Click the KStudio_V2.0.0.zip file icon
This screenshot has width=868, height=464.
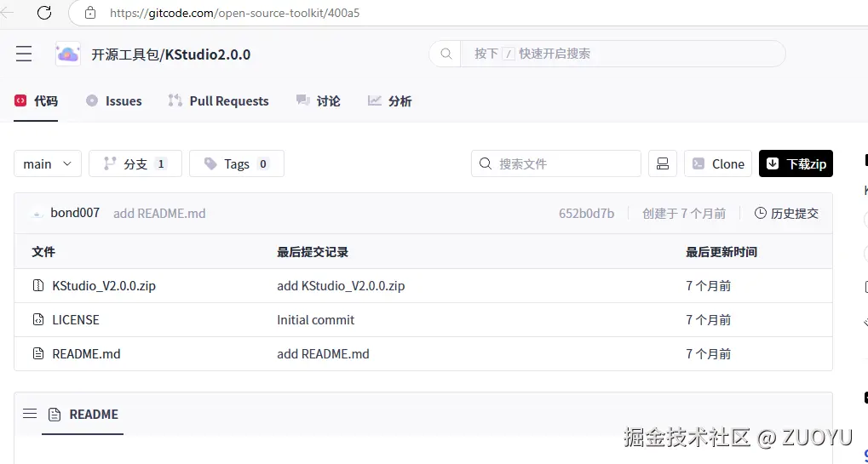click(x=38, y=285)
